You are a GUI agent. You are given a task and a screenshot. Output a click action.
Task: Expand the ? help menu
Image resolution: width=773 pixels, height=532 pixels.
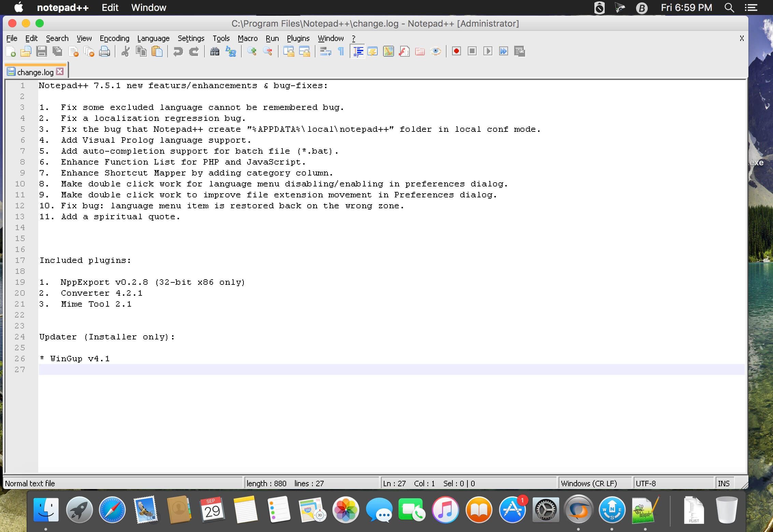point(354,38)
